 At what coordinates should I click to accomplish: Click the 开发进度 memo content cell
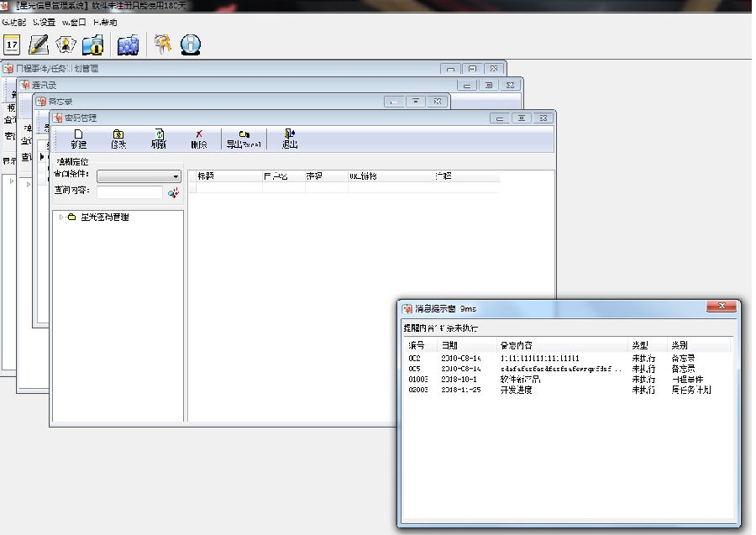coord(516,390)
